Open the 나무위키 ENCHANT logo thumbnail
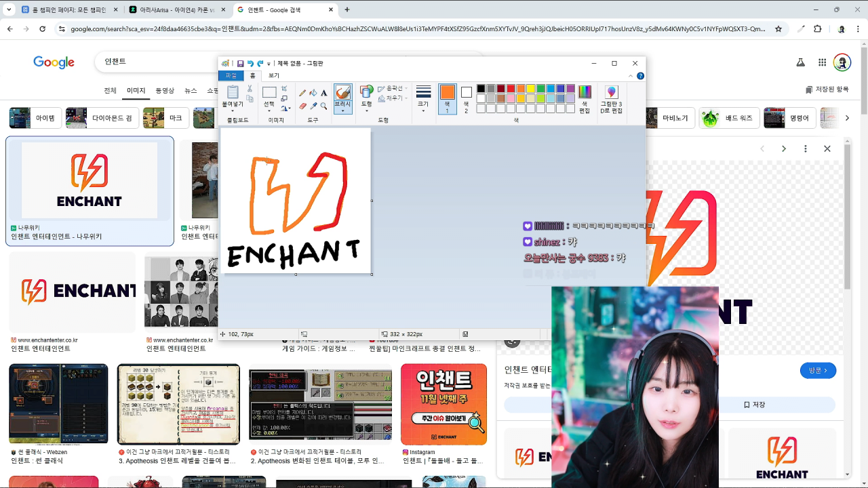 (x=90, y=180)
